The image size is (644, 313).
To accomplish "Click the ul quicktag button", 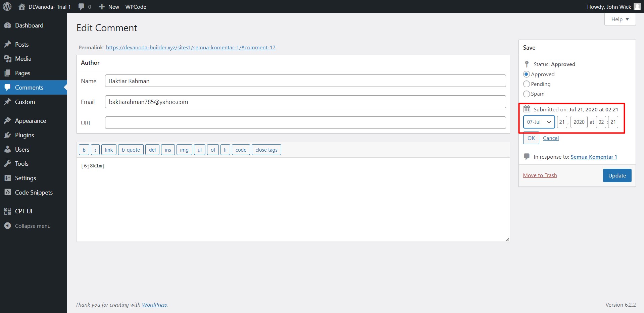I will (200, 150).
